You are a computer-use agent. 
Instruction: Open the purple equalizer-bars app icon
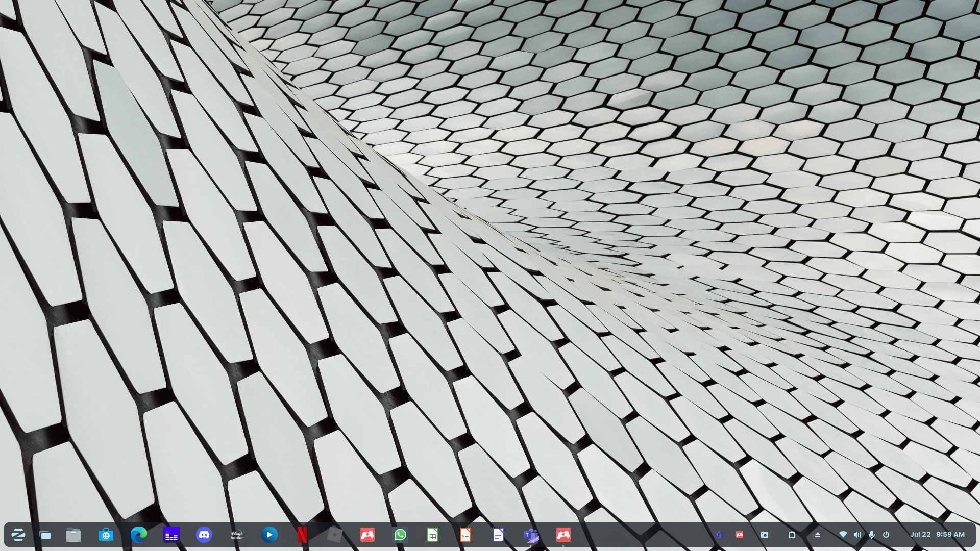click(x=171, y=535)
